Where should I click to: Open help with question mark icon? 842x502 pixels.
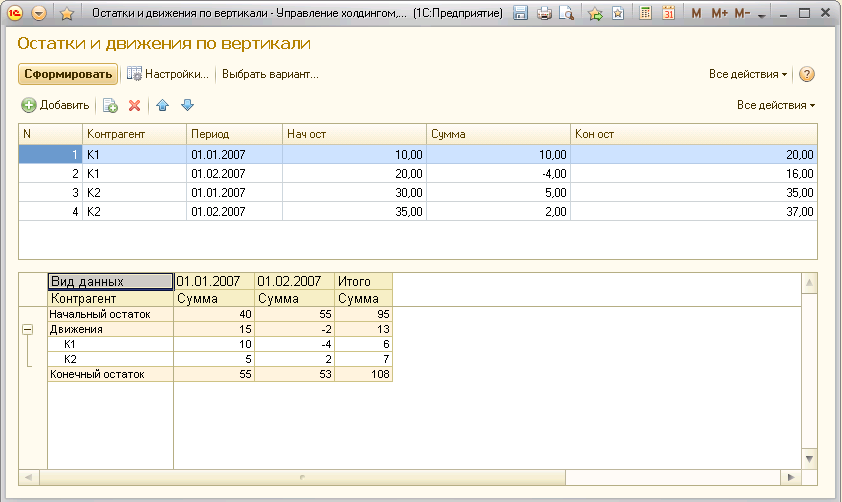click(807, 74)
